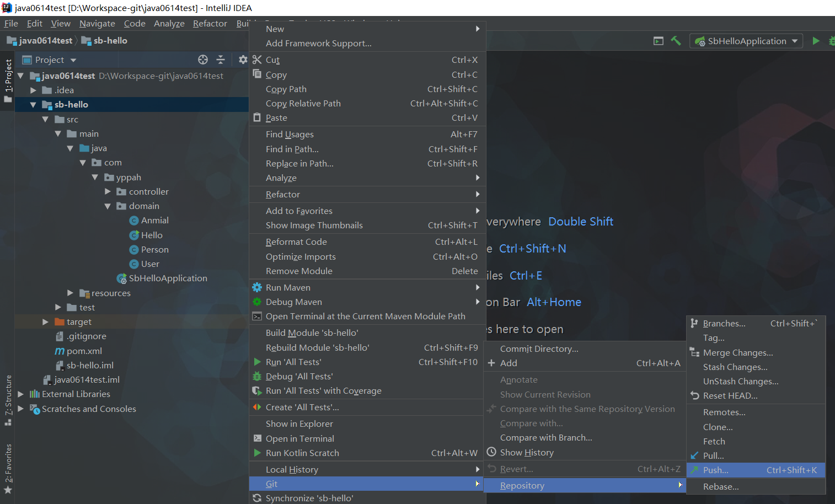The width and height of the screenshot is (835, 504).
Task: Expand External Libraries node
Action: pyautogui.click(x=21, y=394)
